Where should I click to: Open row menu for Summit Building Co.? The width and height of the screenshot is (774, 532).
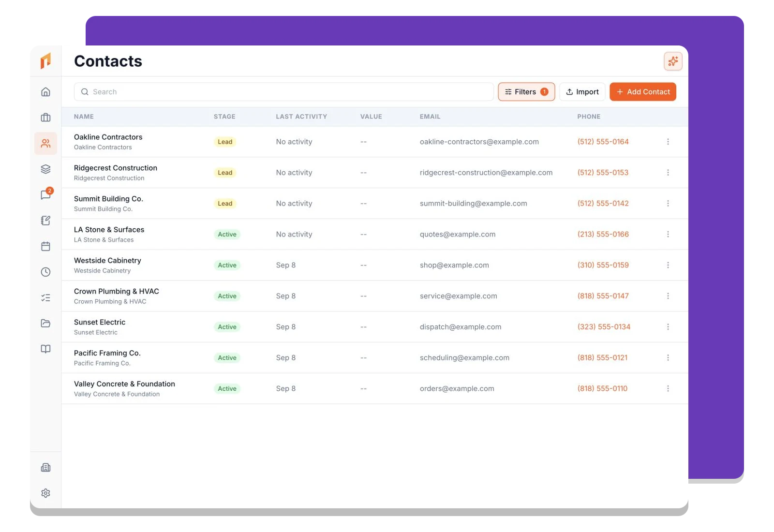(668, 204)
